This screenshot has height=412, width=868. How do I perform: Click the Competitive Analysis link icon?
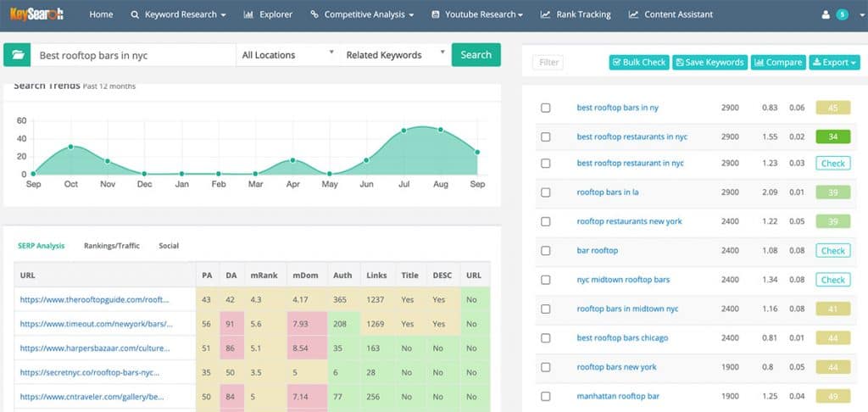click(314, 15)
